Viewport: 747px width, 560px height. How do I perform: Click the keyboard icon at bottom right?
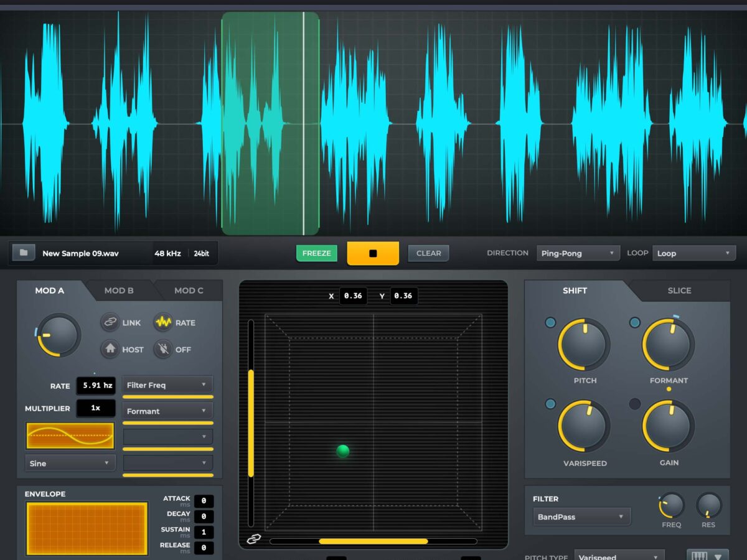click(x=699, y=557)
